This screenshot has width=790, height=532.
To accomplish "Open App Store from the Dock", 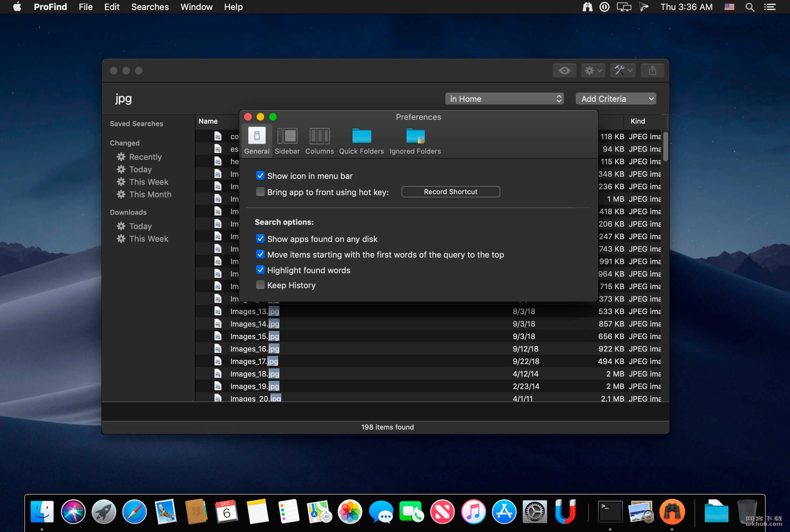I will (504, 511).
